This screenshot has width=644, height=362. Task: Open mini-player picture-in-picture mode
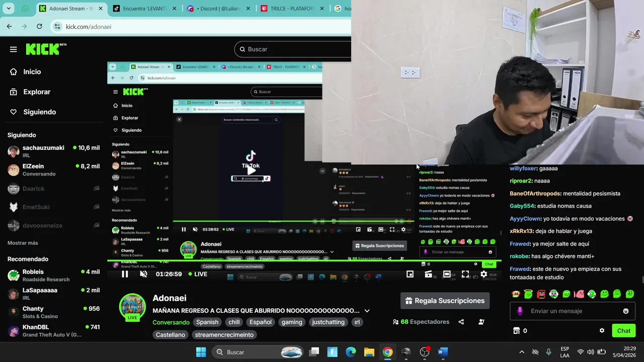point(410,274)
